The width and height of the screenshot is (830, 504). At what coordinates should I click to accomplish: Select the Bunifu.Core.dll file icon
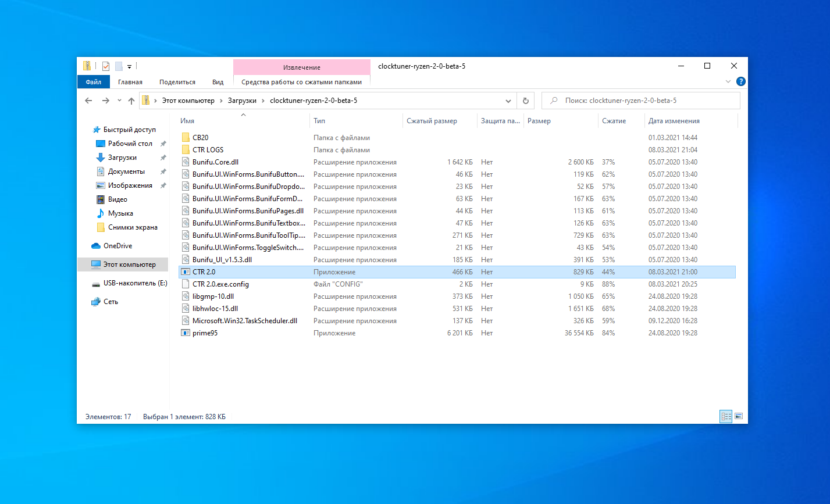pyautogui.click(x=186, y=162)
